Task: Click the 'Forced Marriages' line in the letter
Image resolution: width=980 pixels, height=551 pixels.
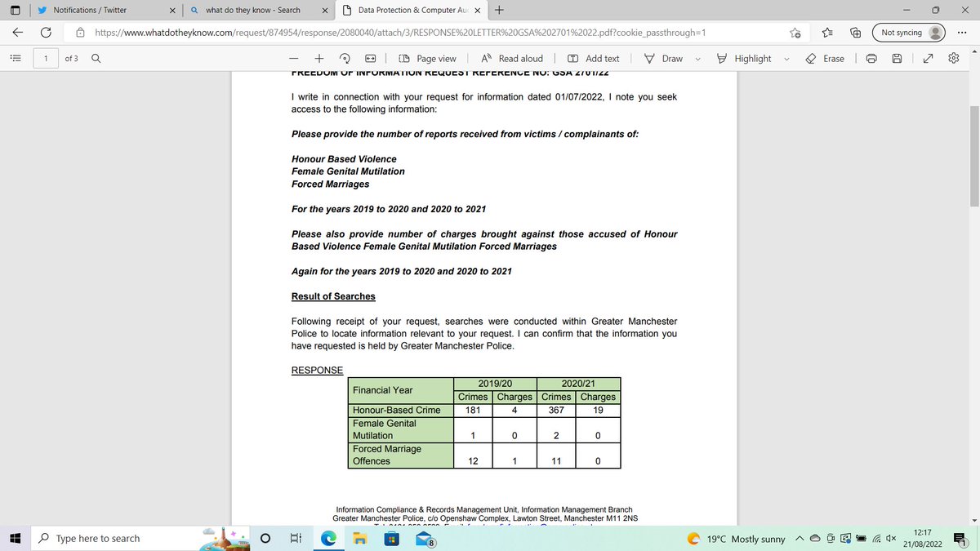Action: coord(330,184)
